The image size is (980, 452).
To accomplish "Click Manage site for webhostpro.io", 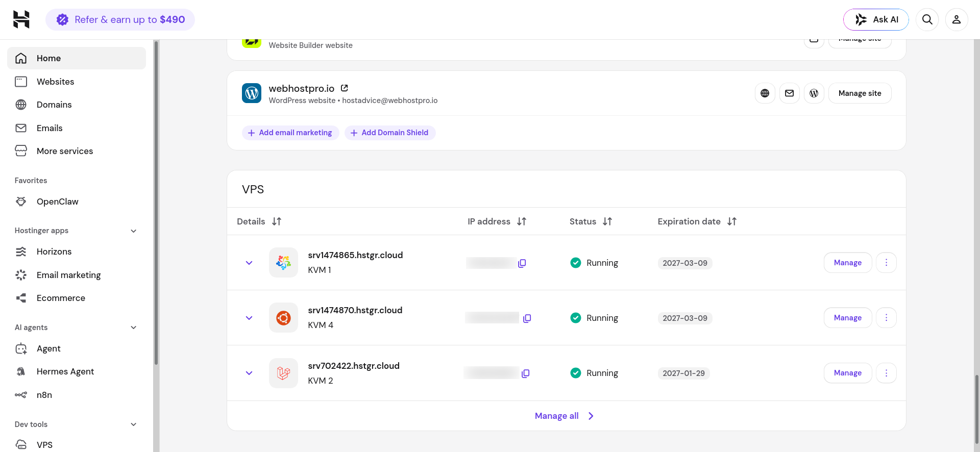I will [860, 93].
